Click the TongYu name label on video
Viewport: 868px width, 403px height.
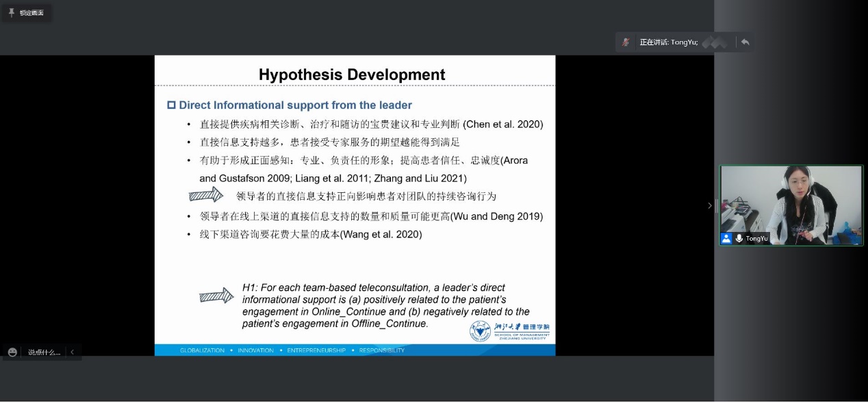pyautogui.click(x=756, y=239)
